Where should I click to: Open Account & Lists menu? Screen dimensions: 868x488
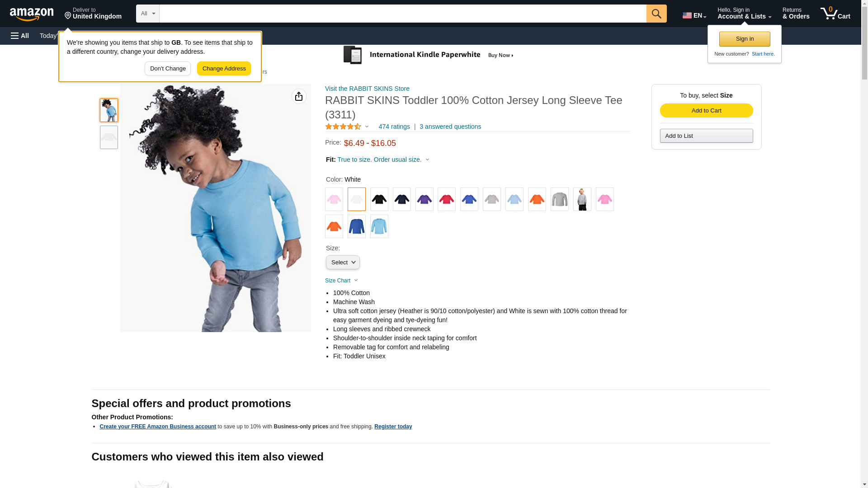coord(744,14)
